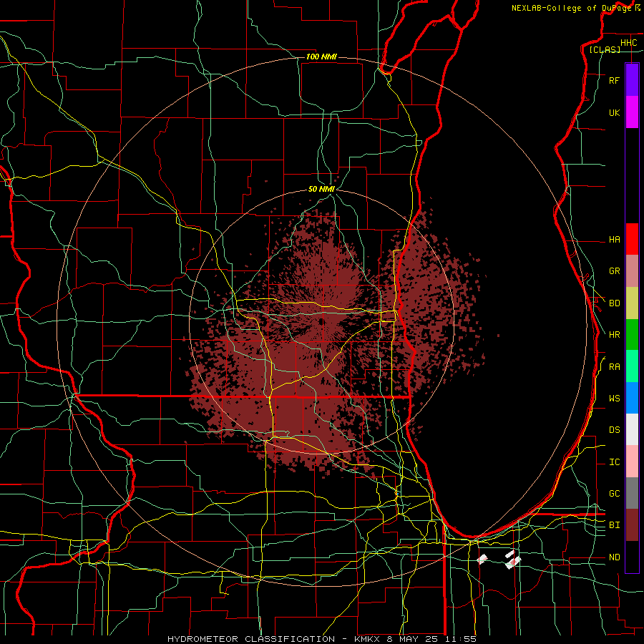Click the RF purple legend color swatch

[632, 80]
